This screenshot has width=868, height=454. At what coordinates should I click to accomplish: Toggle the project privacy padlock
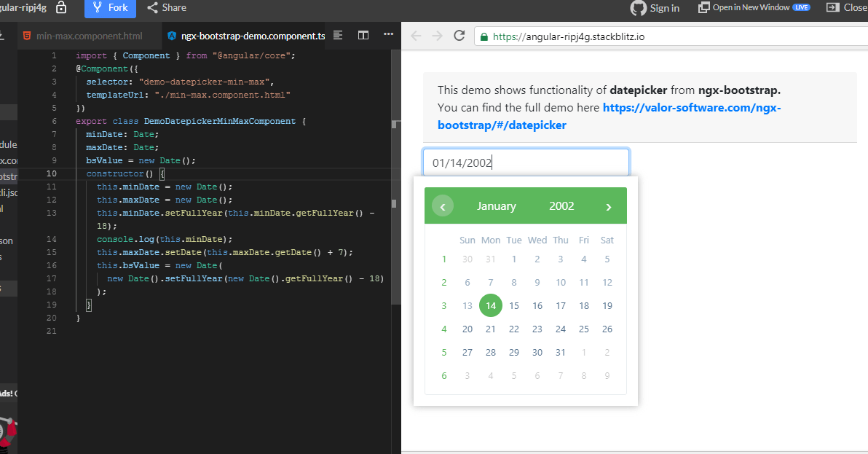[x=60, y=8]
